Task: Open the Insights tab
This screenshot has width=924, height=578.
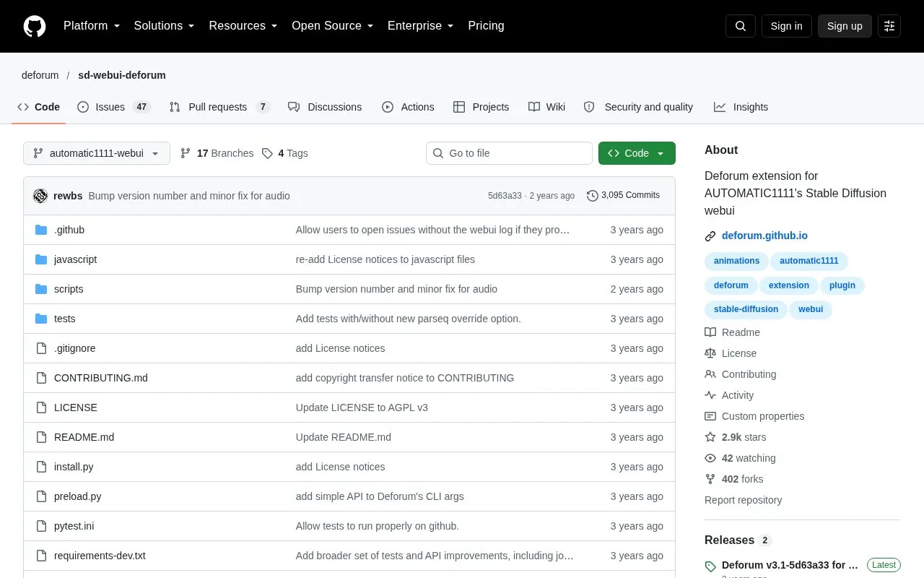Action: point(741,107)
